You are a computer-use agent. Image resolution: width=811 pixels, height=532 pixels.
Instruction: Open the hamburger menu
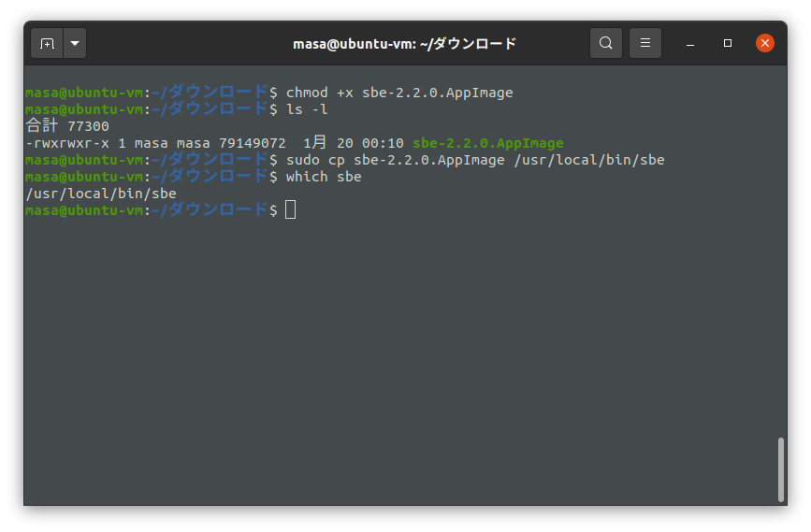(645, 43)
